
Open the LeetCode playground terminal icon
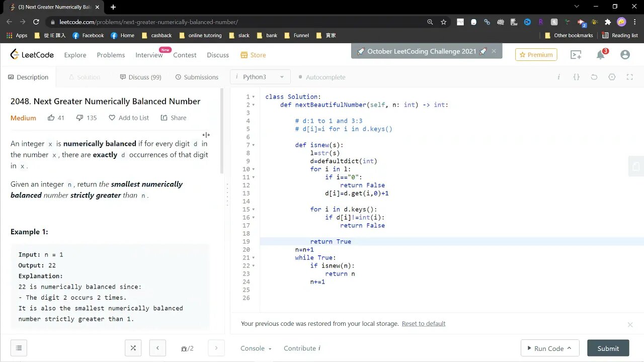pyautogui.click(x=576, y=55)
